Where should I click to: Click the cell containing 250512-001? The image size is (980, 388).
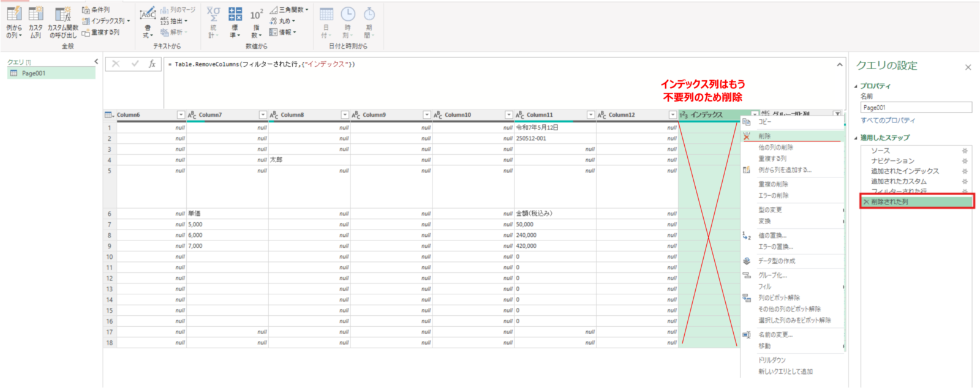[555, 138]
